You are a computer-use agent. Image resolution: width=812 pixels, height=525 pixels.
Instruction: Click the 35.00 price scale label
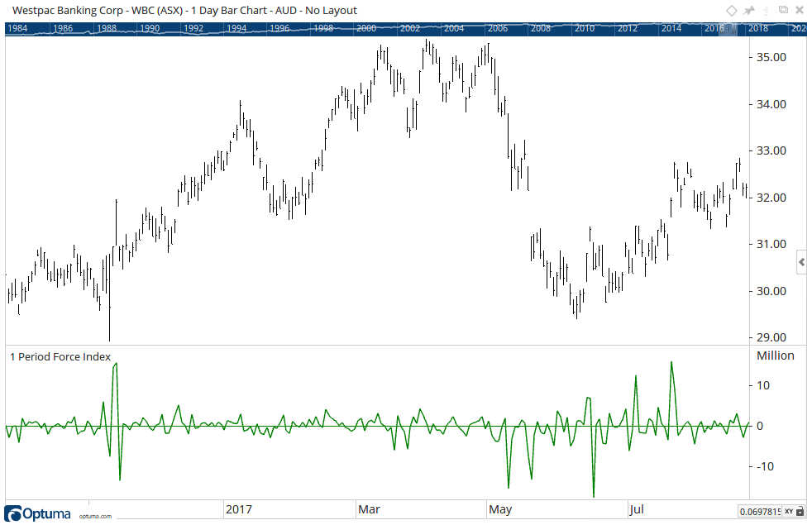[x=771, y=58]
